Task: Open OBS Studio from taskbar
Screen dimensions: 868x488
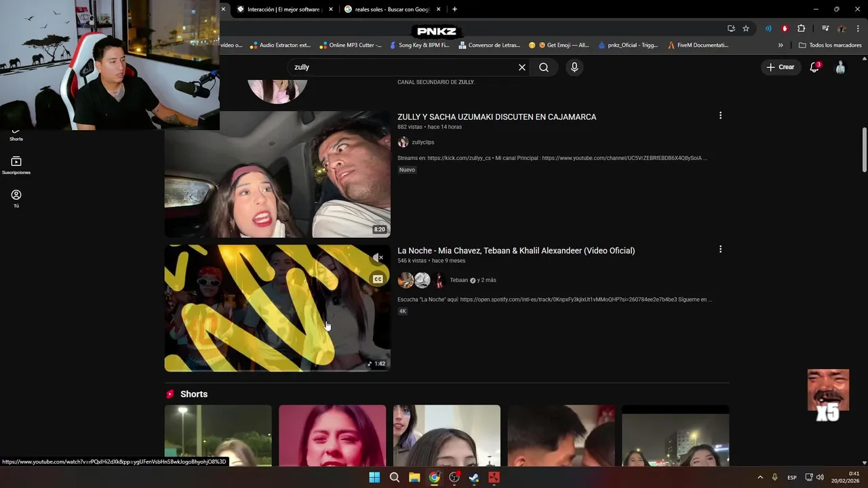Action: [x=454, y=477]
